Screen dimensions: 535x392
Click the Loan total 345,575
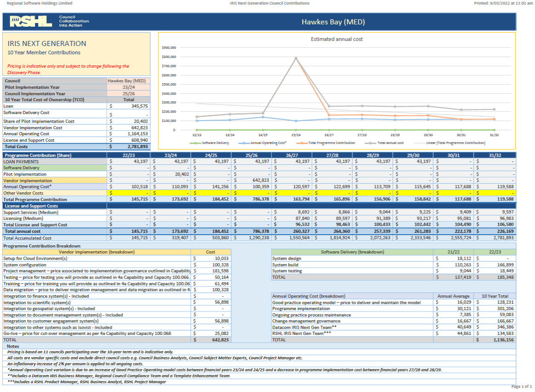click(x=139, y=106)
